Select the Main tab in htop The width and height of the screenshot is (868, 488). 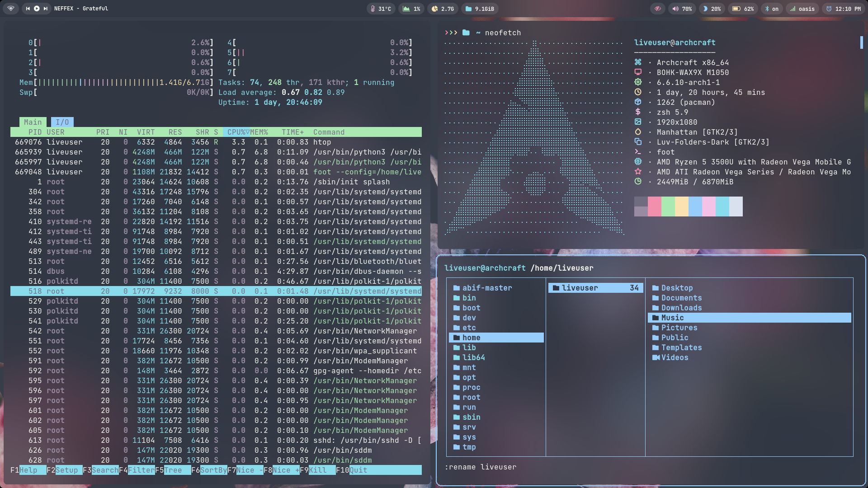click(33, 122)
